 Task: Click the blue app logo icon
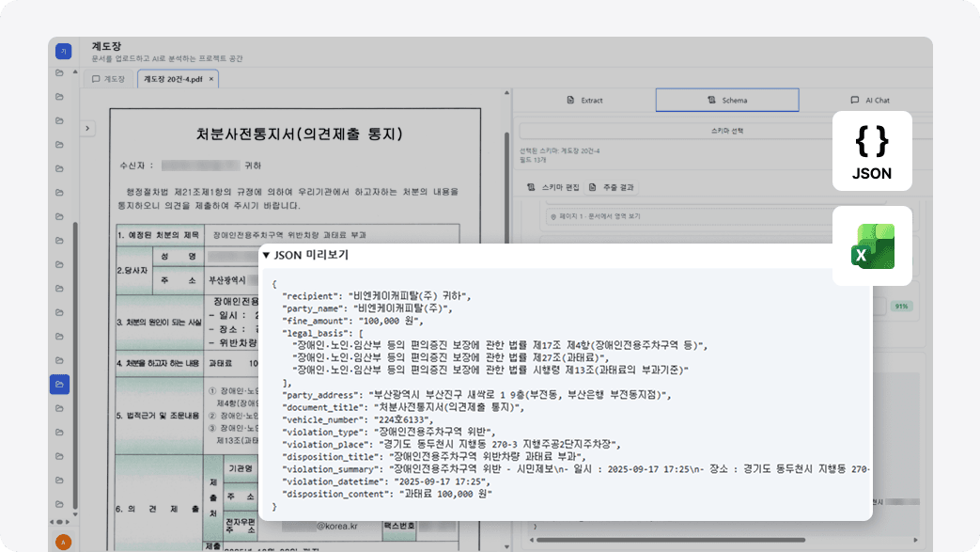pyautogui.click(x=63, y=52)
